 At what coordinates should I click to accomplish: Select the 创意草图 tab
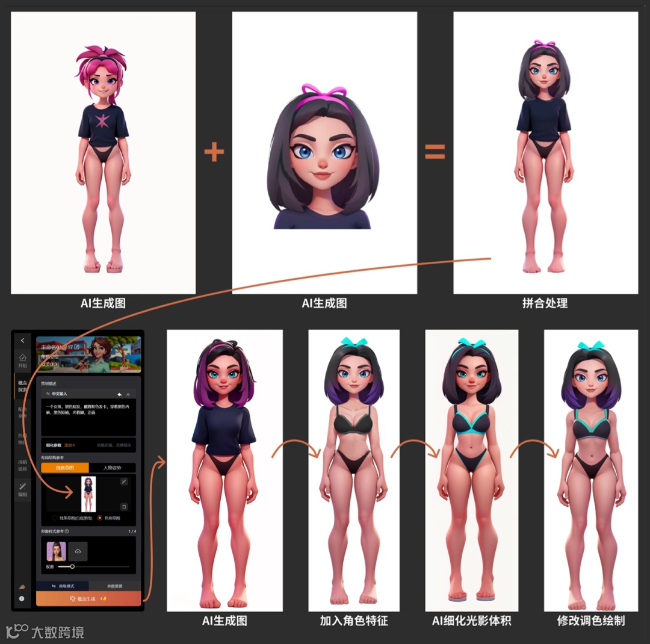point(64,468)
